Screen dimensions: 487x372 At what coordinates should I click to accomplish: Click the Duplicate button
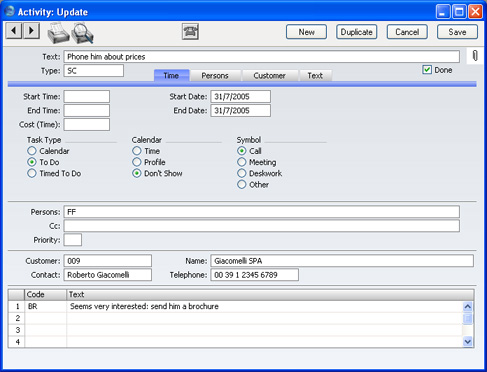[356, 32]
